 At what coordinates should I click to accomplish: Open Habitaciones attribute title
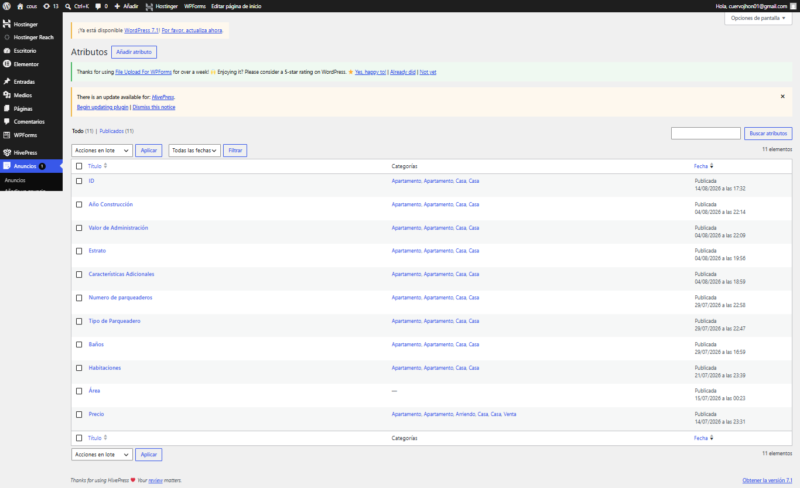[x=105, y=368]
